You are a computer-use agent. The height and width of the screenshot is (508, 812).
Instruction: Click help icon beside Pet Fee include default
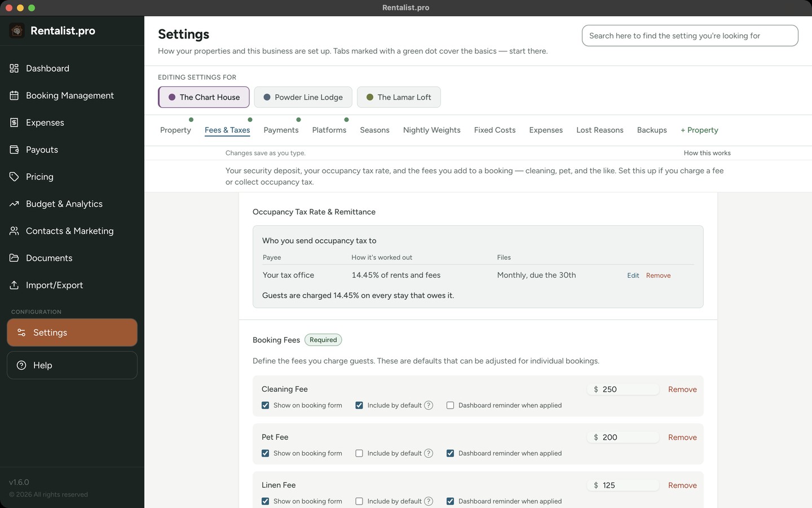pos(429,453)
